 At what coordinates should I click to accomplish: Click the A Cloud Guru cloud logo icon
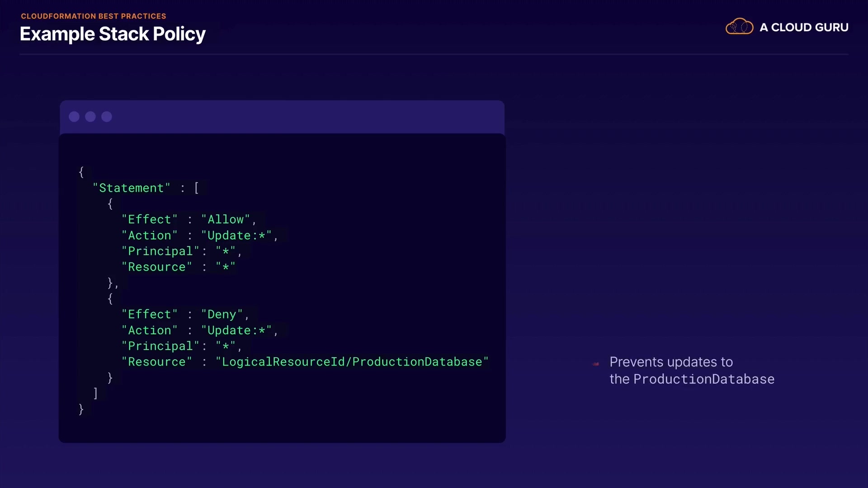739,27
